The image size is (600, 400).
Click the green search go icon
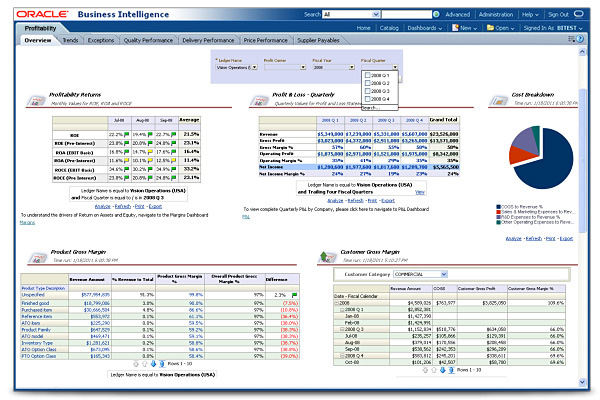[x=436, y=14]
